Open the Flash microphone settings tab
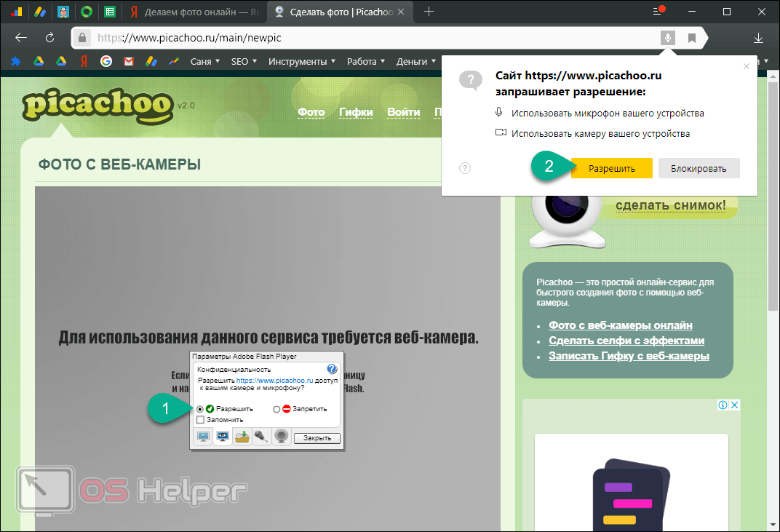 [262, 437]
